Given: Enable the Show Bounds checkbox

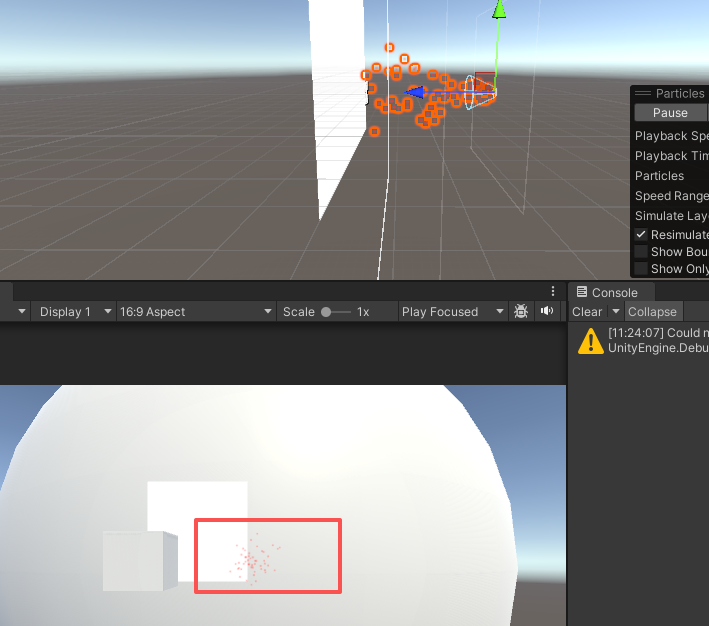Looking at the screenshot, I should pyautogui.click(x=641, y=251).
